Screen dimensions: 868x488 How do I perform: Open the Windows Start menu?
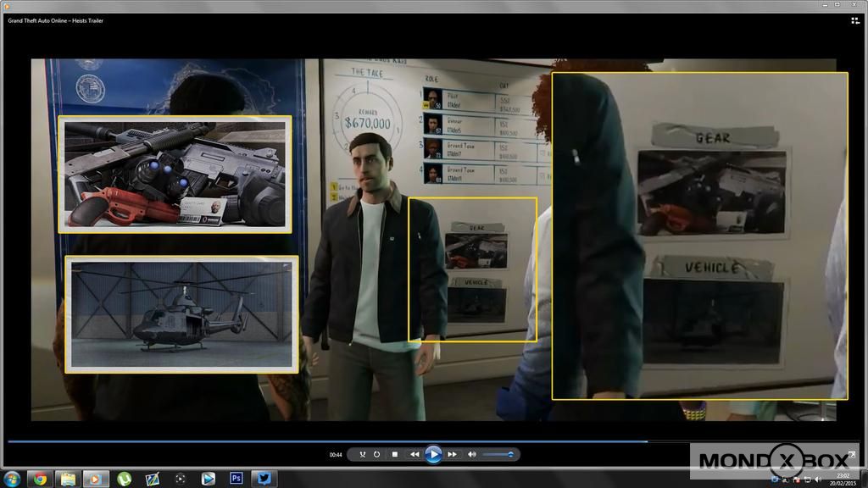pos(13,479)
